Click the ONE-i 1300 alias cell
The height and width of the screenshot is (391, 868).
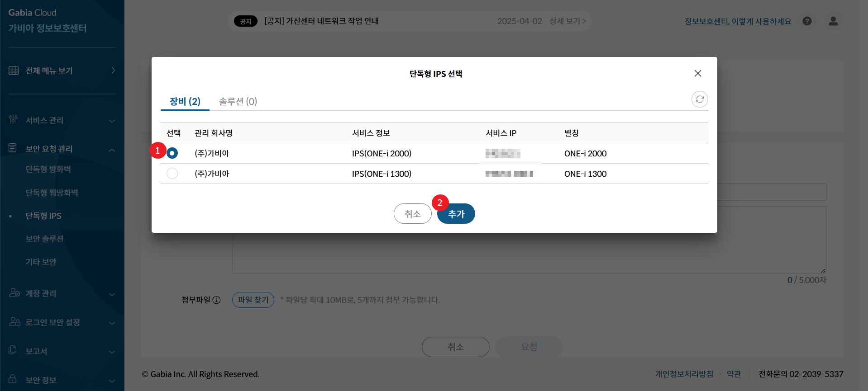point(585,174)
